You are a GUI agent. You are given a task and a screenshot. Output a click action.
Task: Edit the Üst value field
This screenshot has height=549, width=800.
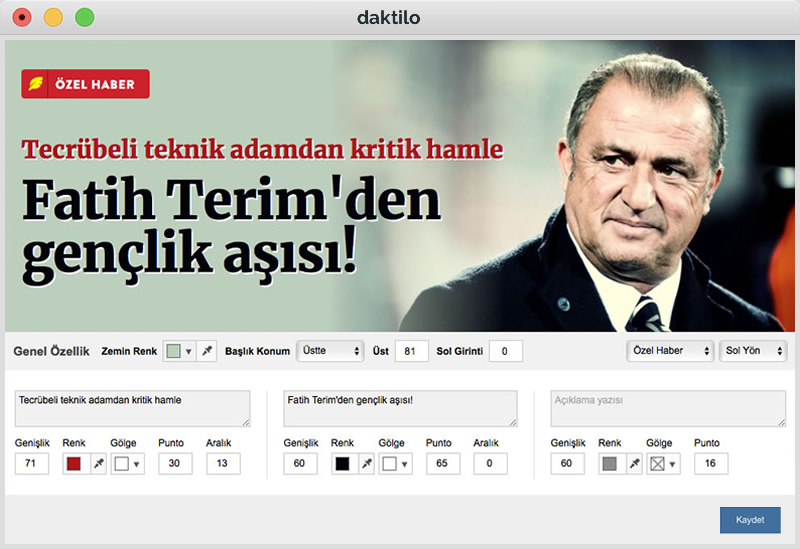[411, 351]
